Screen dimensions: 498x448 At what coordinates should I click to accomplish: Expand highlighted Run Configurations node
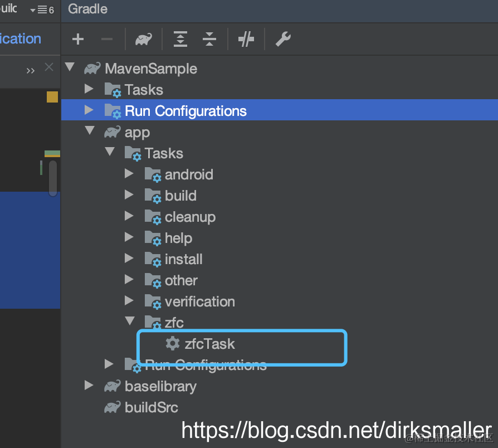[x=89, y=110]
